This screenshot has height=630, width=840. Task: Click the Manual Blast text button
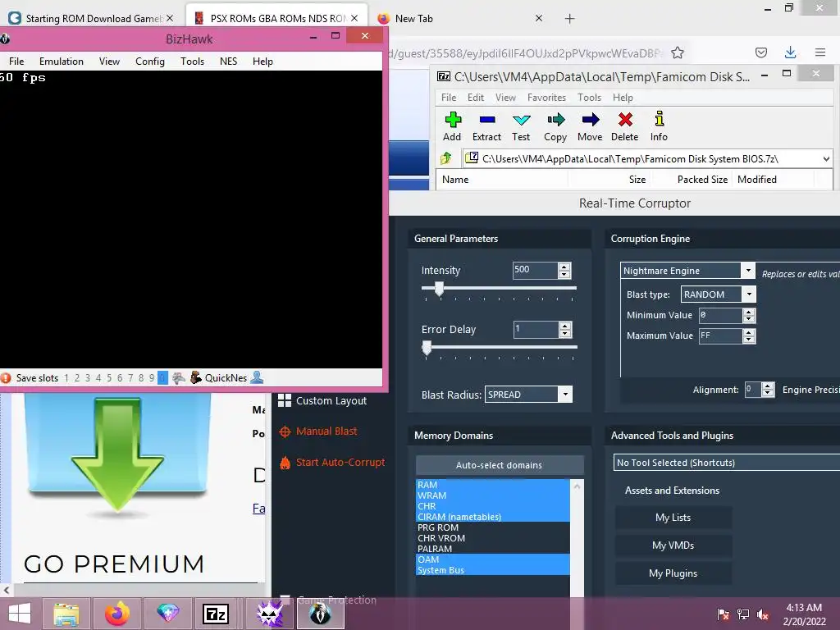pyautogui.click(x=326, y=431)
